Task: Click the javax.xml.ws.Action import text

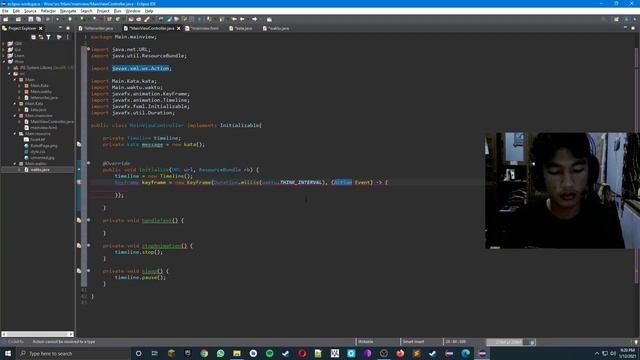Action: [x=141, y=68]
